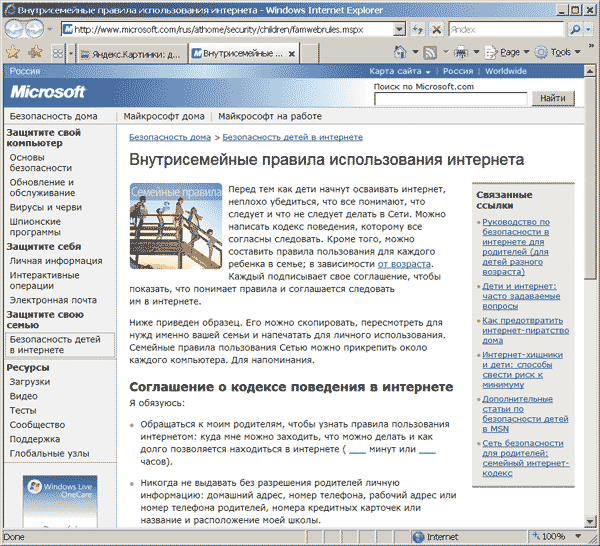
Task: Click the search magnifier icon
Action: [x=574, y=30]
